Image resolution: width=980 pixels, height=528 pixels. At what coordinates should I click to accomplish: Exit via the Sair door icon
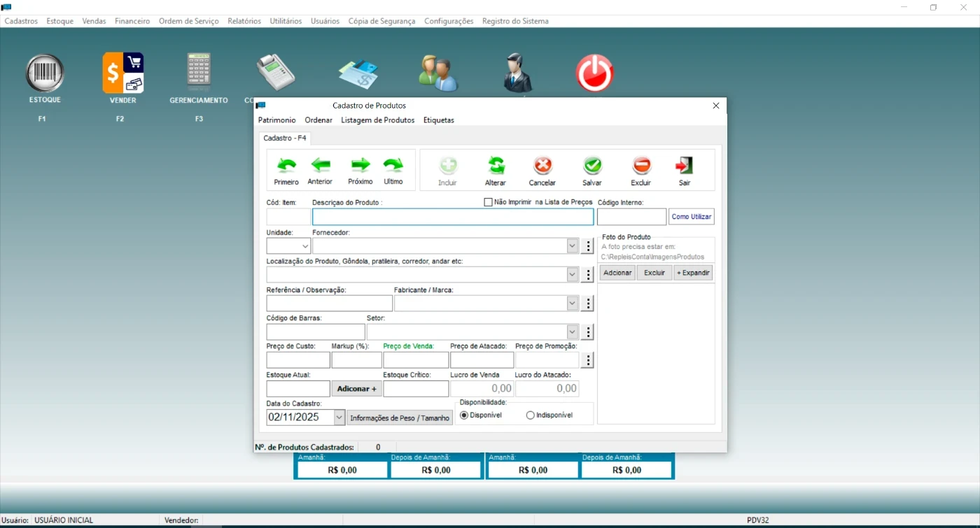[684, 166]
